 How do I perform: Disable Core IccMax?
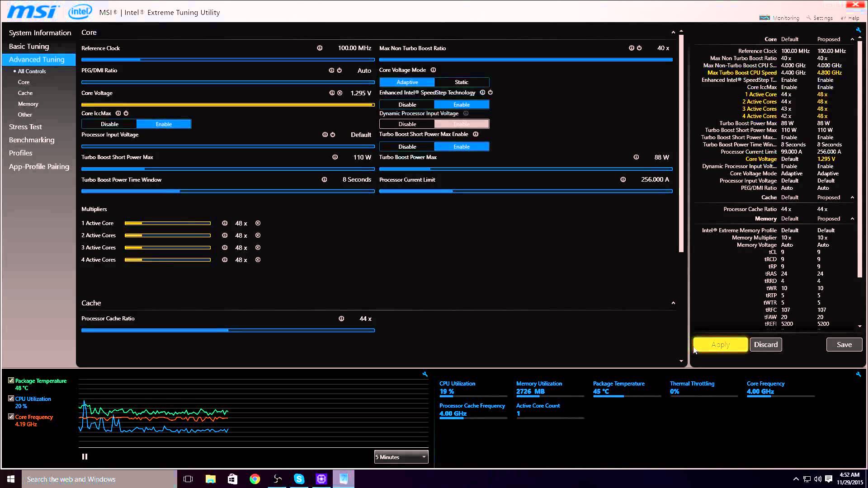[x=109, y=124]
